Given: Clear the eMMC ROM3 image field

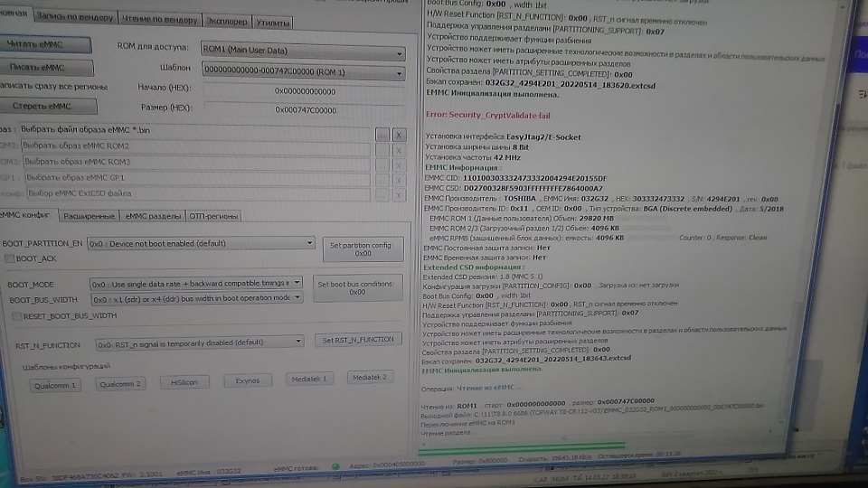Looking at the screenshot, I should tap(400, 164).
